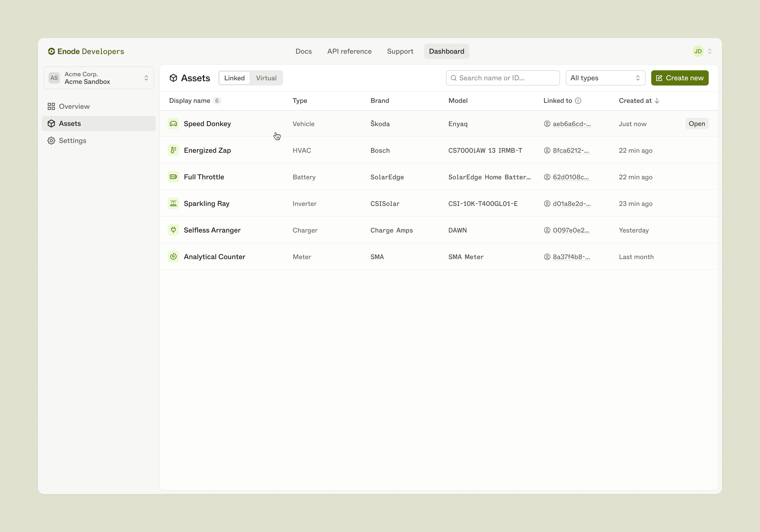This screenshot has height=532, width=760.
Task: Click the vehicle icon beside Speed Donkey
Action: coord(173,123)
